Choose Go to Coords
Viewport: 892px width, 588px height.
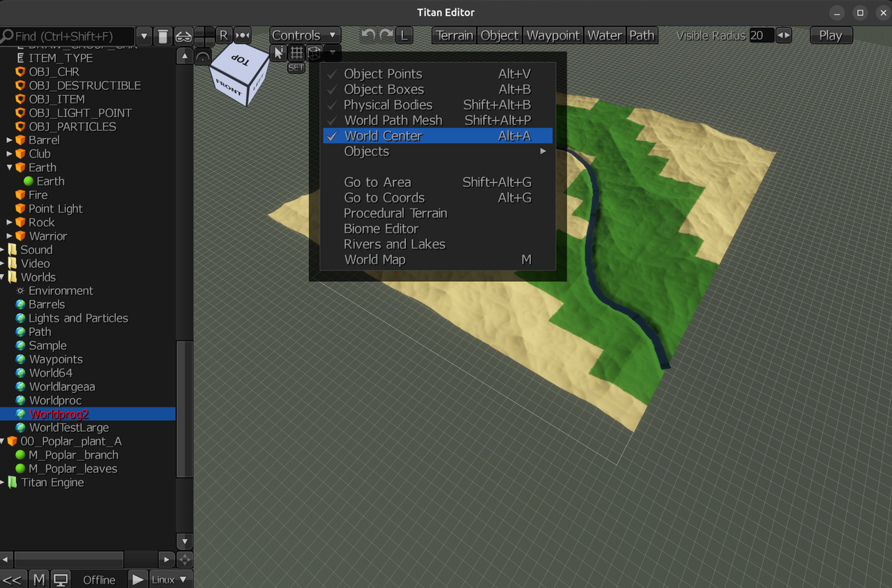coord(438,197)
